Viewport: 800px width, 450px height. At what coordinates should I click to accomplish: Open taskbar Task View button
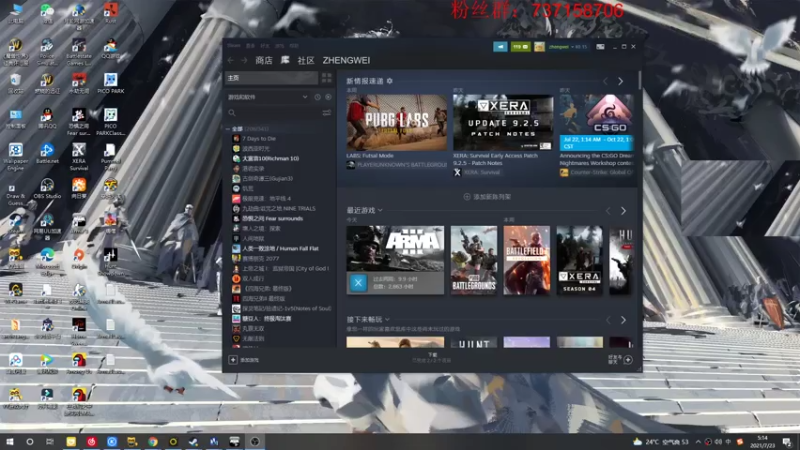(x=49, y=441)
